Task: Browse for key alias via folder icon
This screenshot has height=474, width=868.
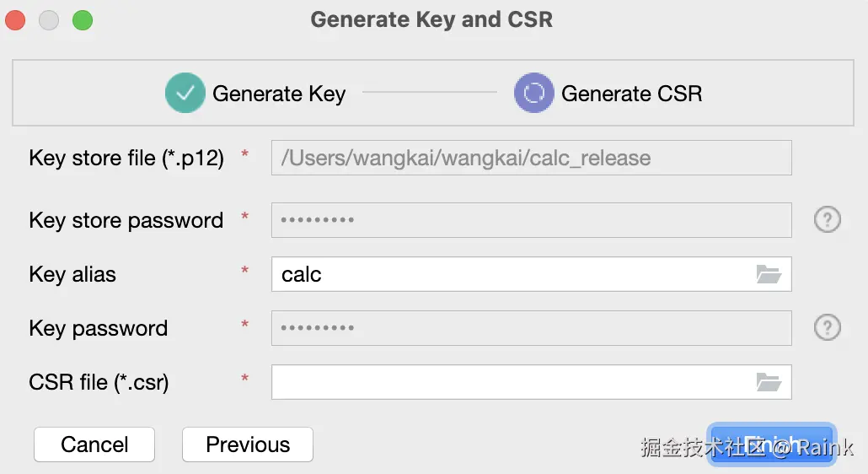Action: (768, 274)
